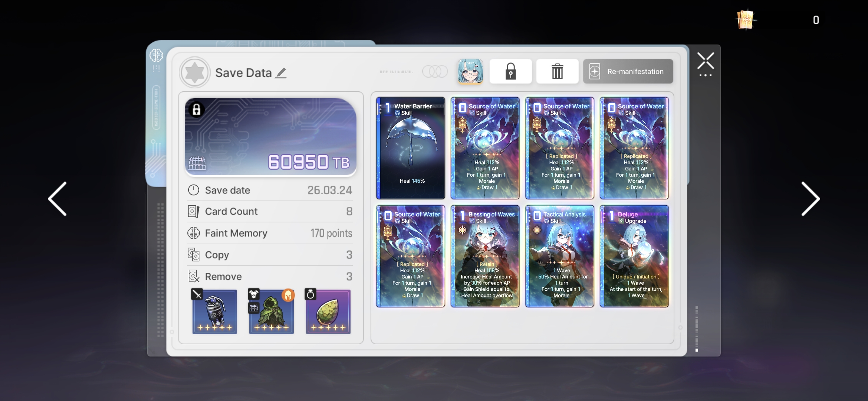Click the three interlocked circles indicator

tap(435, 71)
